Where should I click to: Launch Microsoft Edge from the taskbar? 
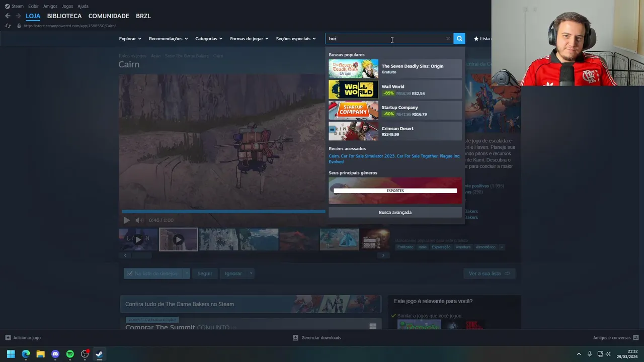coord(26,354)
